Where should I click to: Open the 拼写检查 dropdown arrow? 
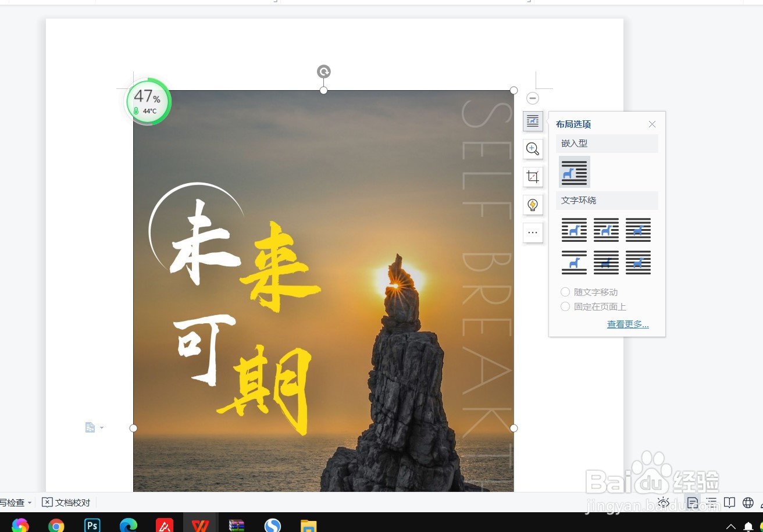[30, 502]
